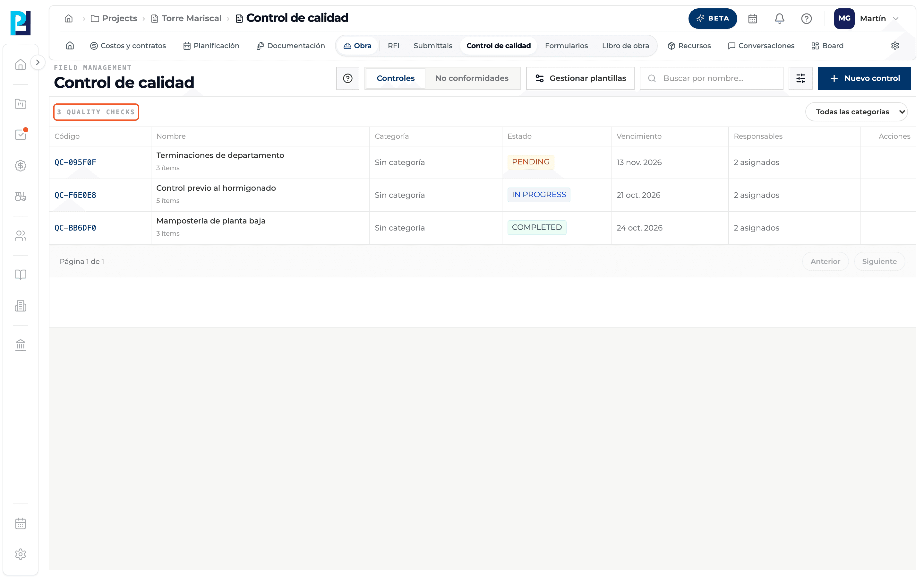Expand the sidebar with chevron arrow

point(38,62)
